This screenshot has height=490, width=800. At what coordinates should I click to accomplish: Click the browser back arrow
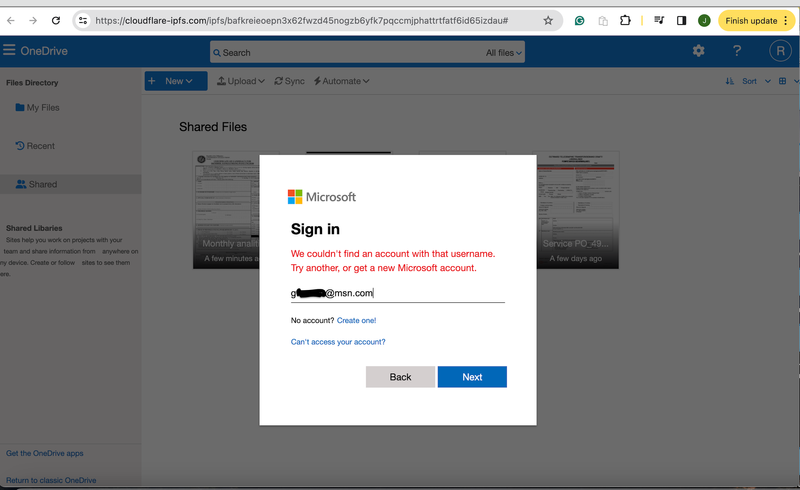point(11,20)
